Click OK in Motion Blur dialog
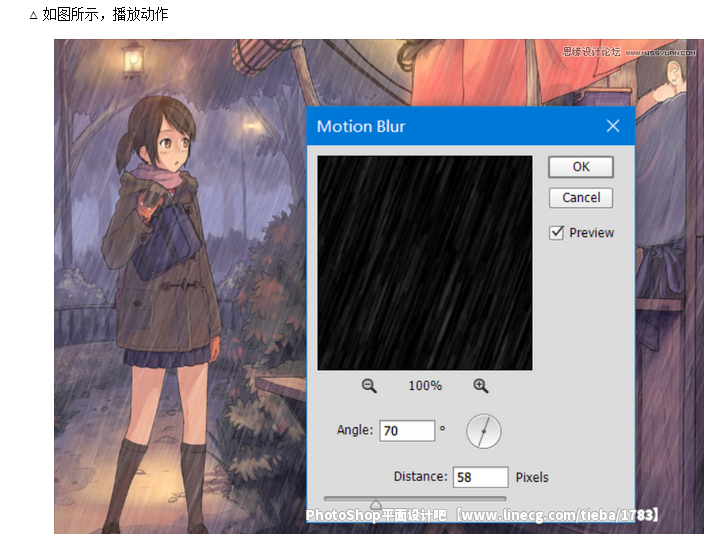Image resolution: width=714 pixels, height=534 pixels. tap(581, 167)
